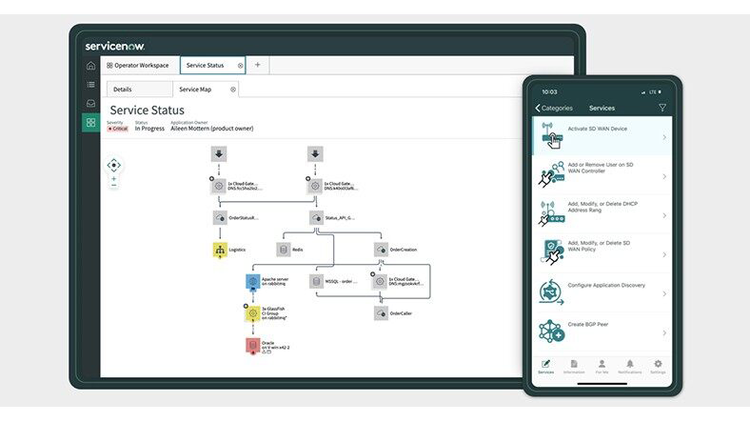750x422 pixels.
Task: Open the home icon in the left sidebar
Action: pos(90,66)
